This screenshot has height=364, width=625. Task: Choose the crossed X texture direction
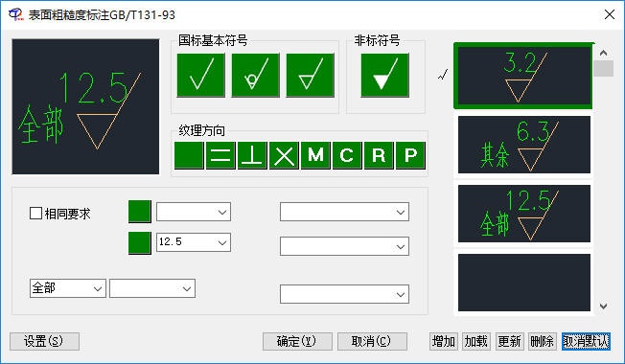(284, 155)
